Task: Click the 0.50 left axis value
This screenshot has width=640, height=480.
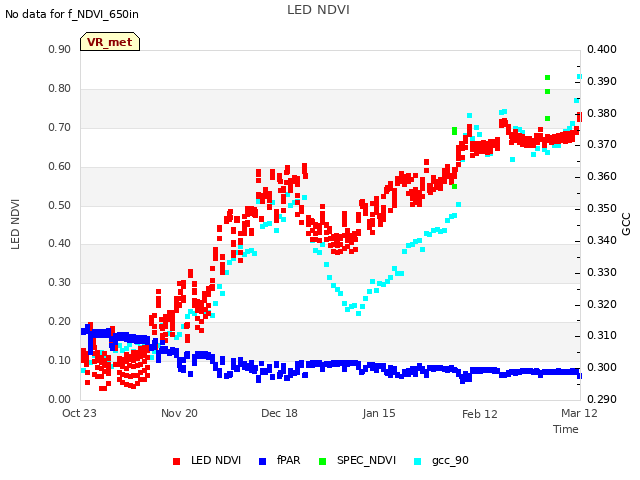Action: [60, 205]
